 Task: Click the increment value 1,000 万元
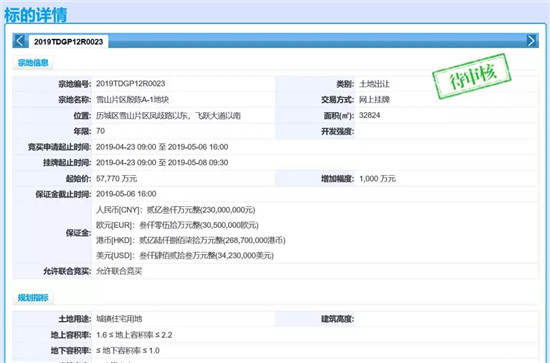pos(377,179)
